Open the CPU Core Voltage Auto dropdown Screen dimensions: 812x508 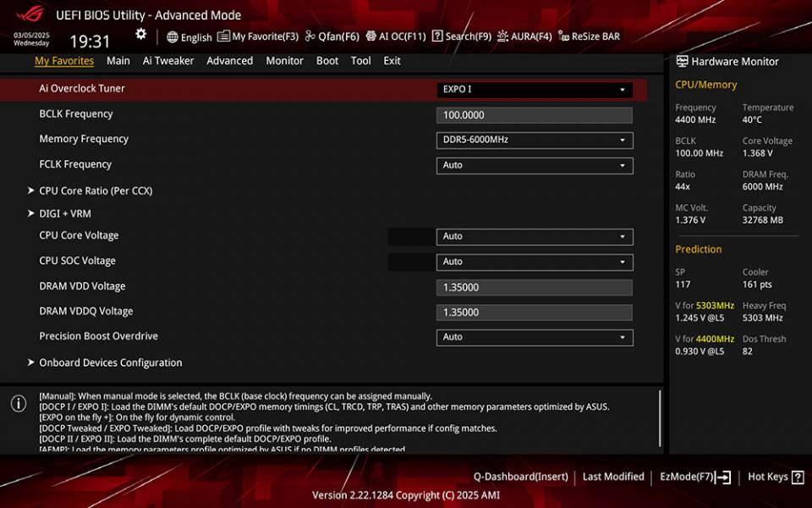coord(535,236)
